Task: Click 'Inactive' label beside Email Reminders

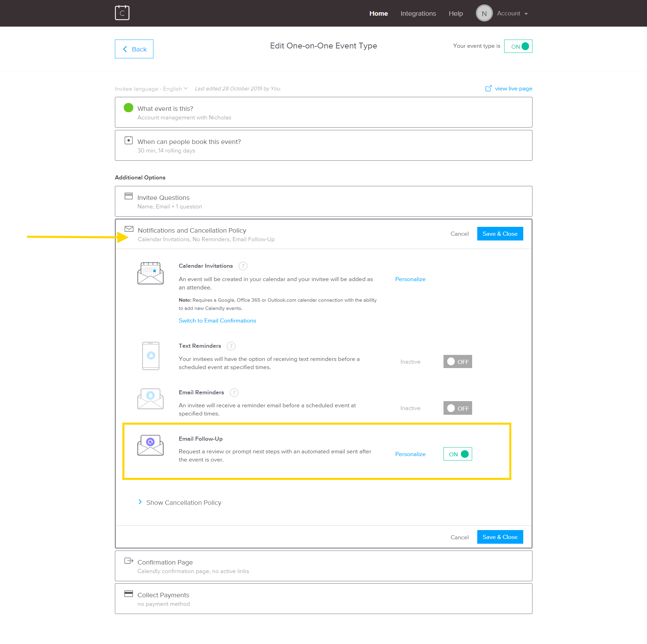Action: coord(410,408)
